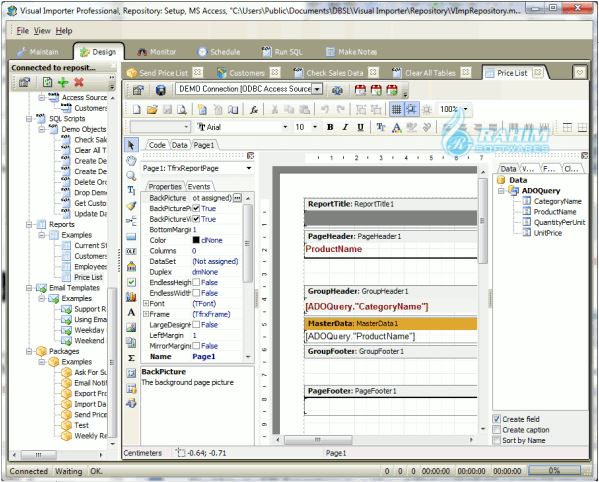Select the Edit Text tool
599x482 pixels.
point(131,191)
